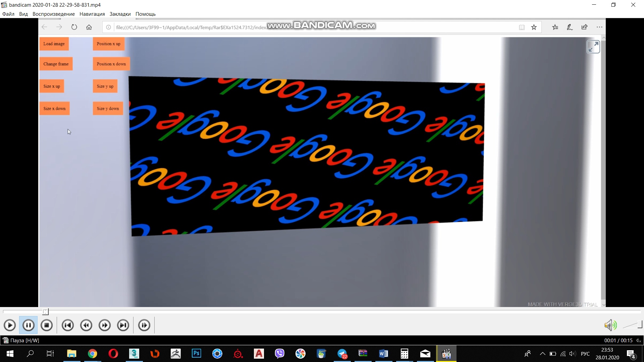Open the Windows notification center
Screen dimensions: 644x362
coord(631,354)
